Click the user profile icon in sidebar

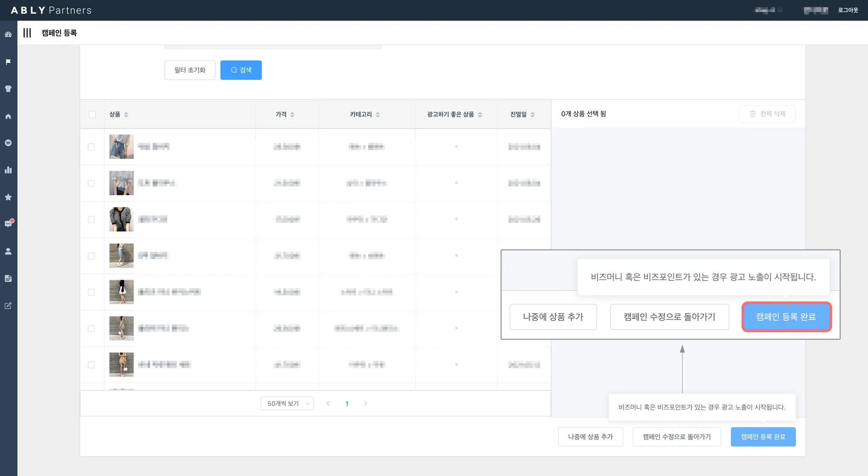click(8, 251)
